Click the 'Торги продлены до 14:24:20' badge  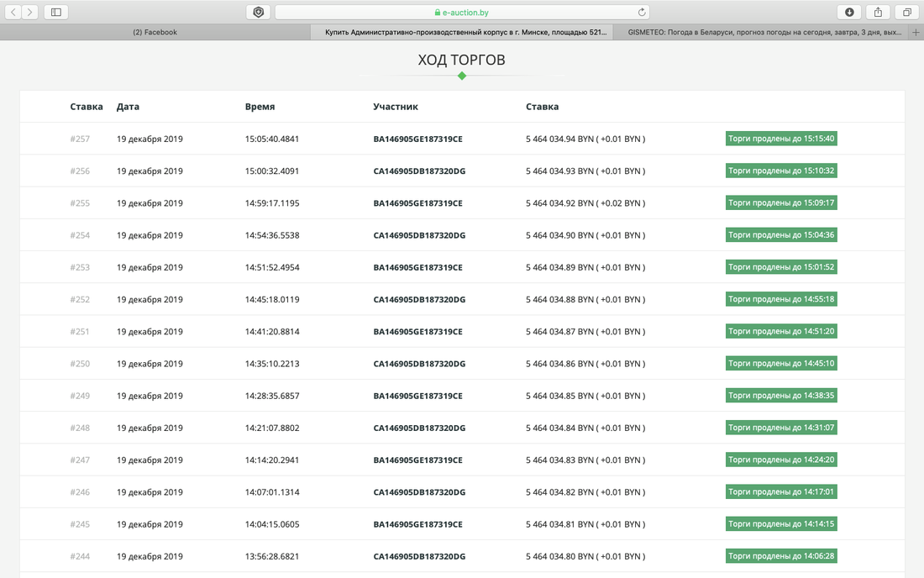point(781,460)
